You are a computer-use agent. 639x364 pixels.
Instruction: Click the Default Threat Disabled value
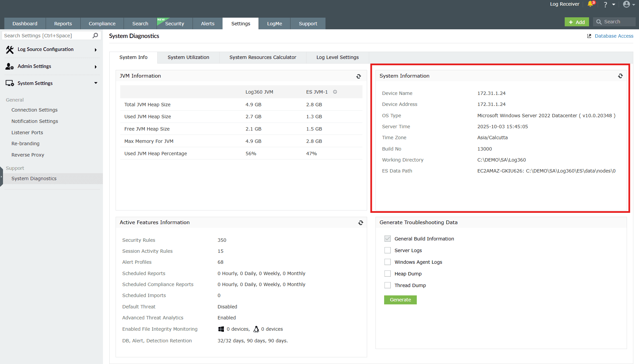pyautogui.click(x=227, y=307)
